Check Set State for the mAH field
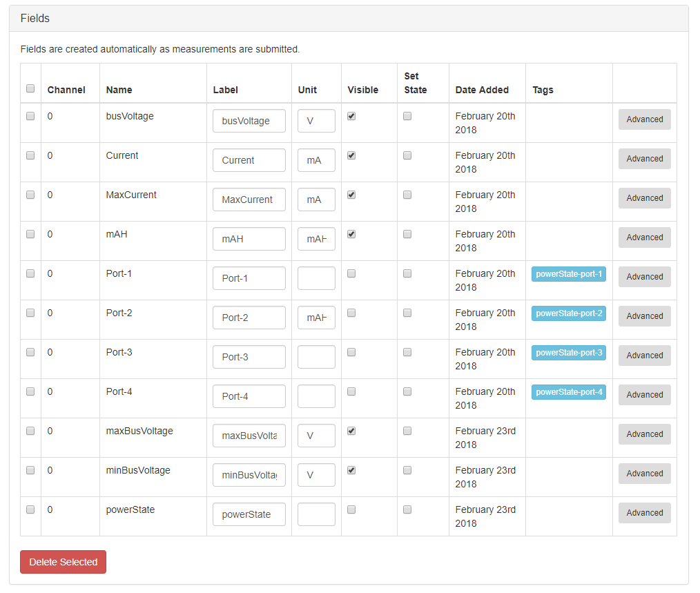This screenshot has height=593, width=700. [x=407, y=235]
